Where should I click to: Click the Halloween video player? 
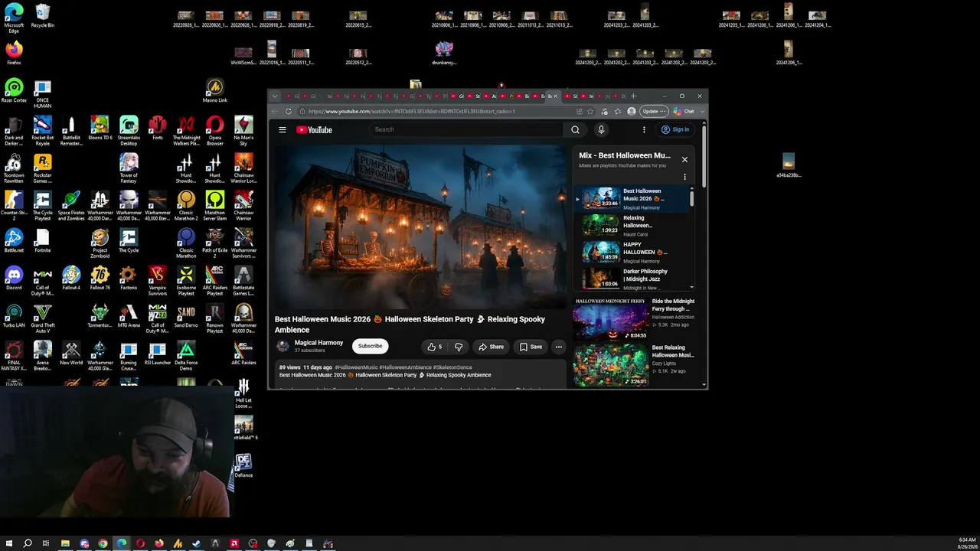tap(420, 227)
